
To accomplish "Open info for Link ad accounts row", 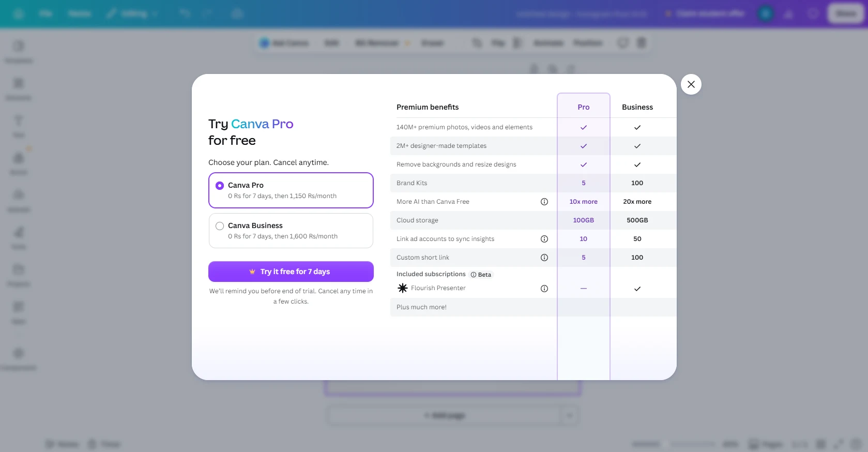I will pyautogui.click(x=544, y=239).
